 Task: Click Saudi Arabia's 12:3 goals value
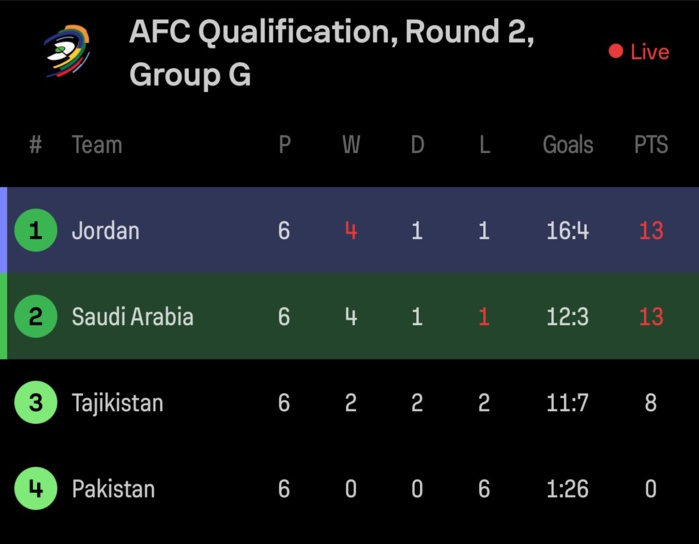(x=568, y=317)
